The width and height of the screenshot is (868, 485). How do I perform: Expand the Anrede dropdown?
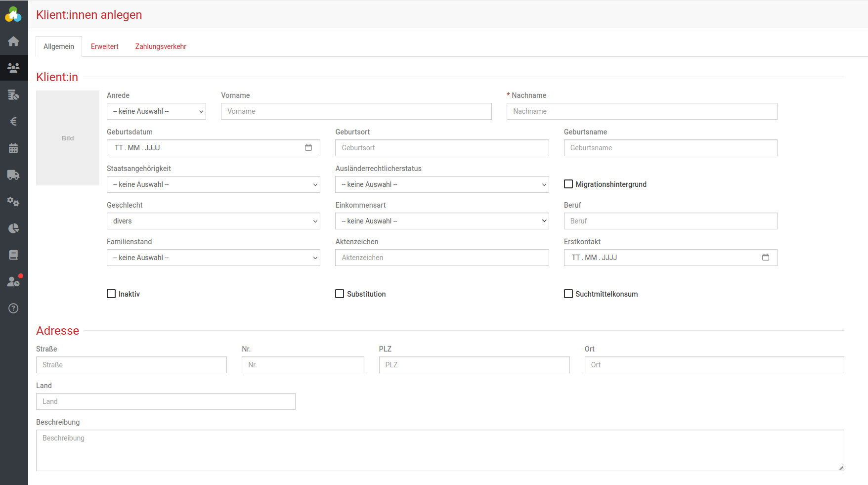(x=156, y=111)
